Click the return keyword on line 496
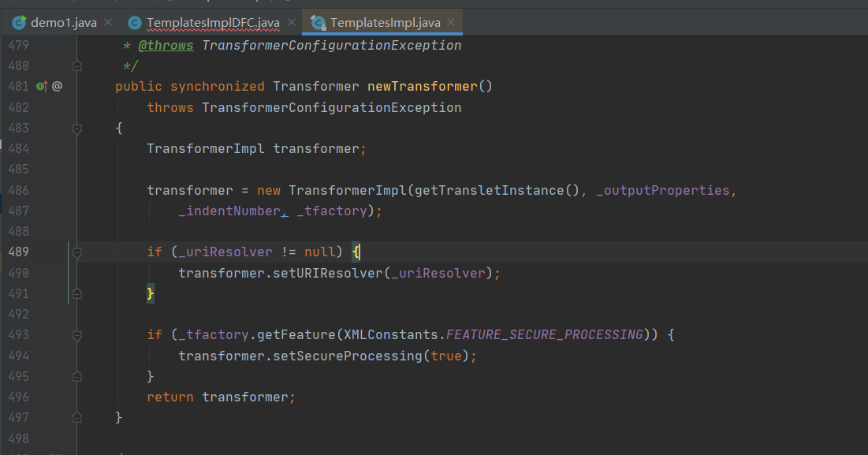This screenshot has width=868, height=455. tap(170, 397)
